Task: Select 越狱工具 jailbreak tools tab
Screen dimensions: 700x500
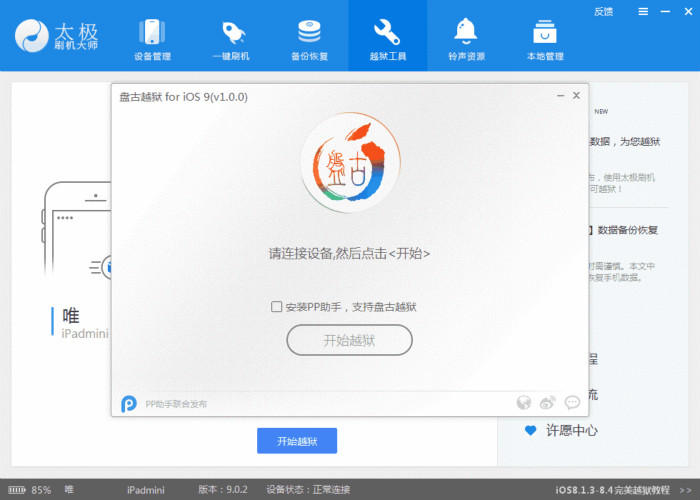Action: tap(388, 36)
